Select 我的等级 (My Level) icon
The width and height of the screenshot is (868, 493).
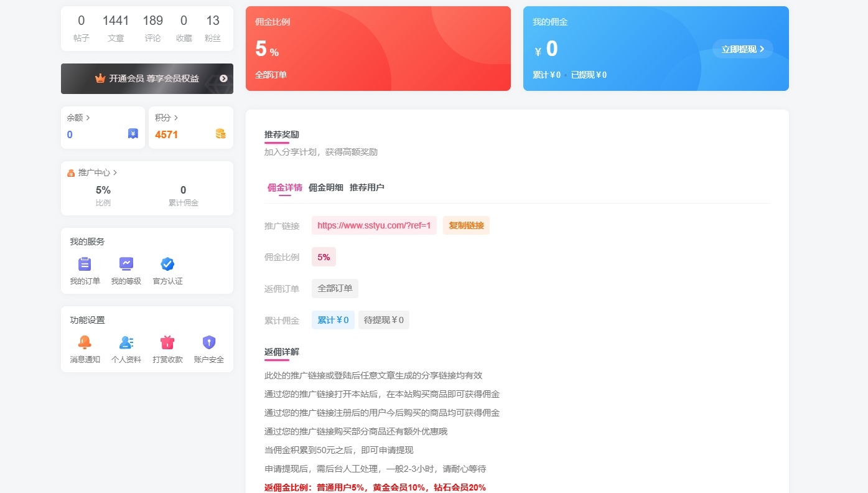point(126,263)
